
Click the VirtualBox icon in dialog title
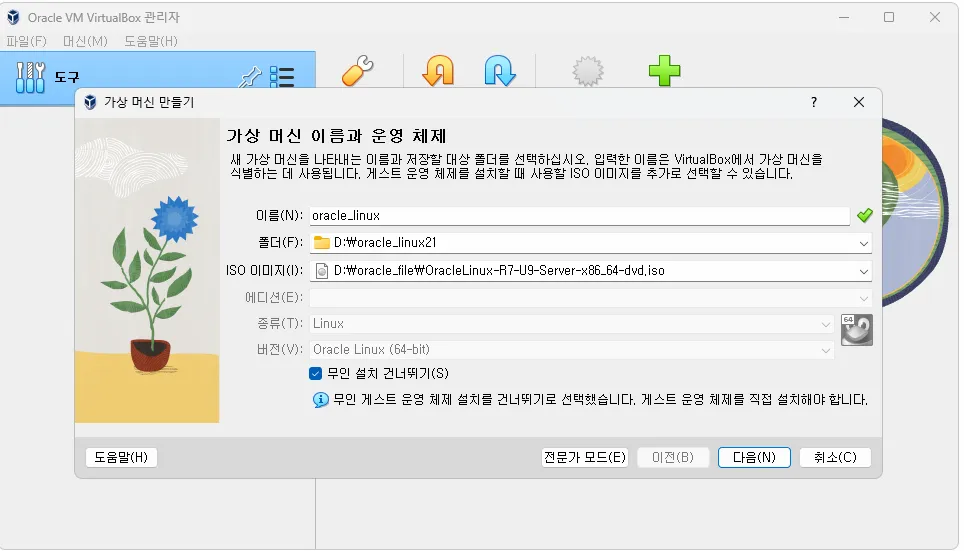click(90, 102)
